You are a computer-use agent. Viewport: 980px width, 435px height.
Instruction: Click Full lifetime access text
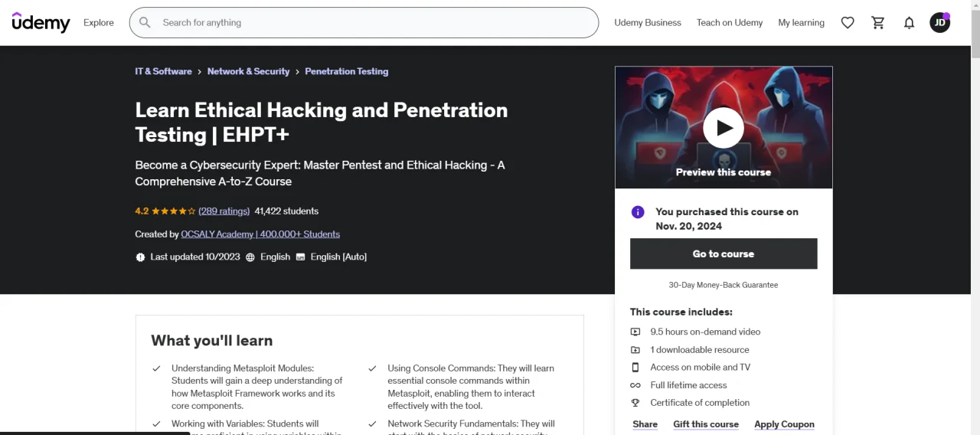(x=688, y=385)
